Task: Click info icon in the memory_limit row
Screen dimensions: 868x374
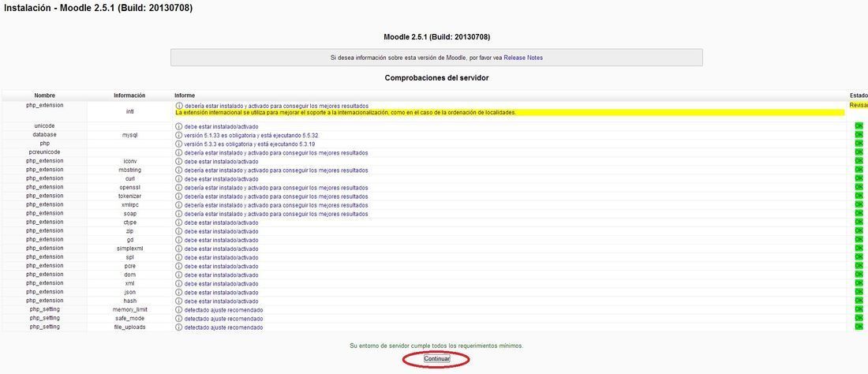Action: (x=179, y=310)
